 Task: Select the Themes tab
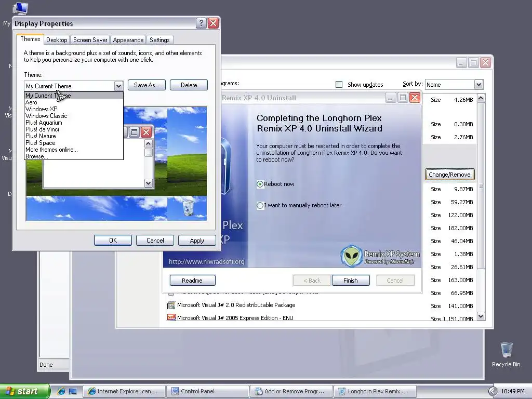coord(30,39)
